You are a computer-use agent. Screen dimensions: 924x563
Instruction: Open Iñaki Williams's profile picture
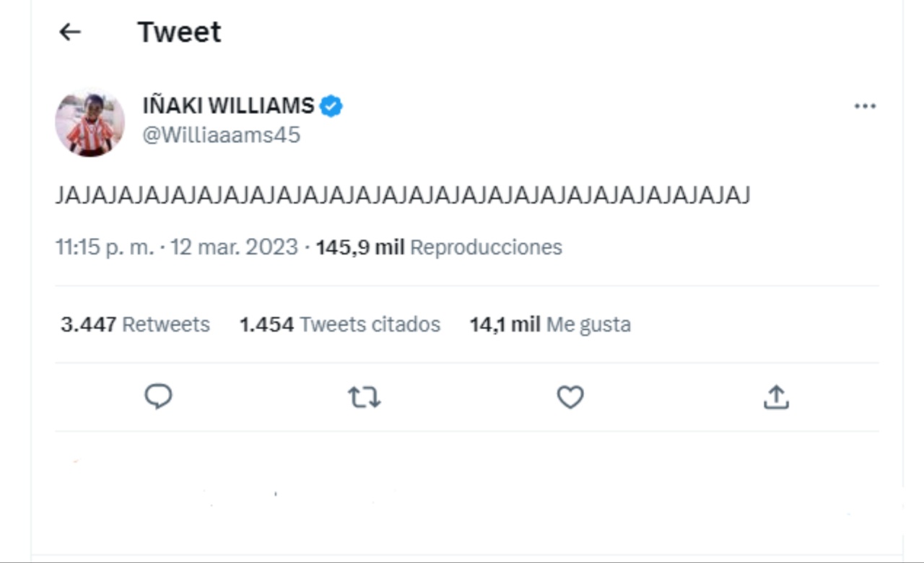point(90,121)
